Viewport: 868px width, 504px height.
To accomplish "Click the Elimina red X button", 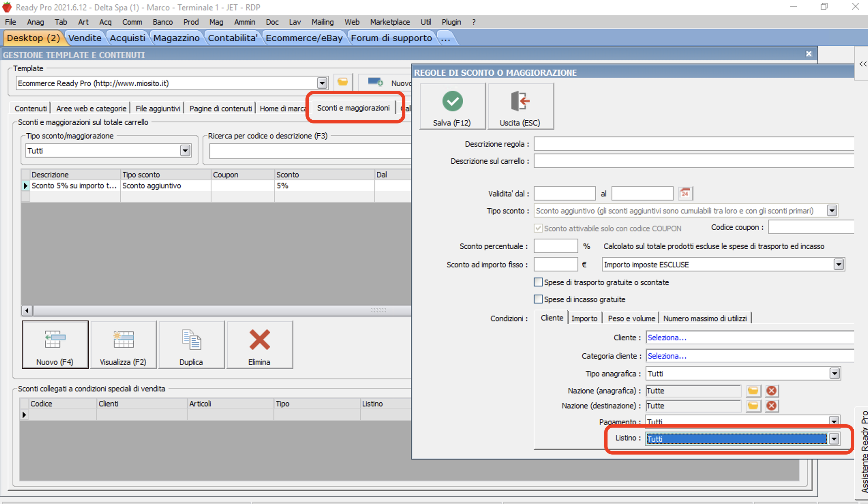I will (259, 344).
